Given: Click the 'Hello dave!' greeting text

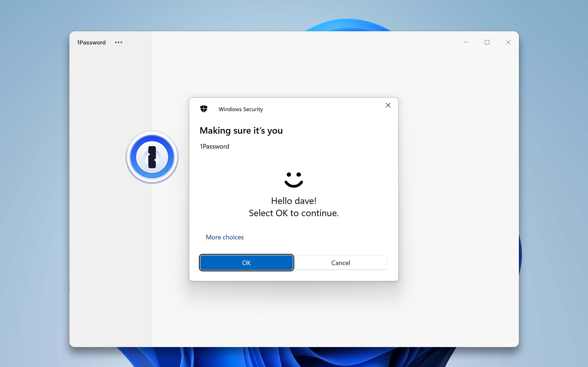Looking at the screenshot, I should 294,200.
